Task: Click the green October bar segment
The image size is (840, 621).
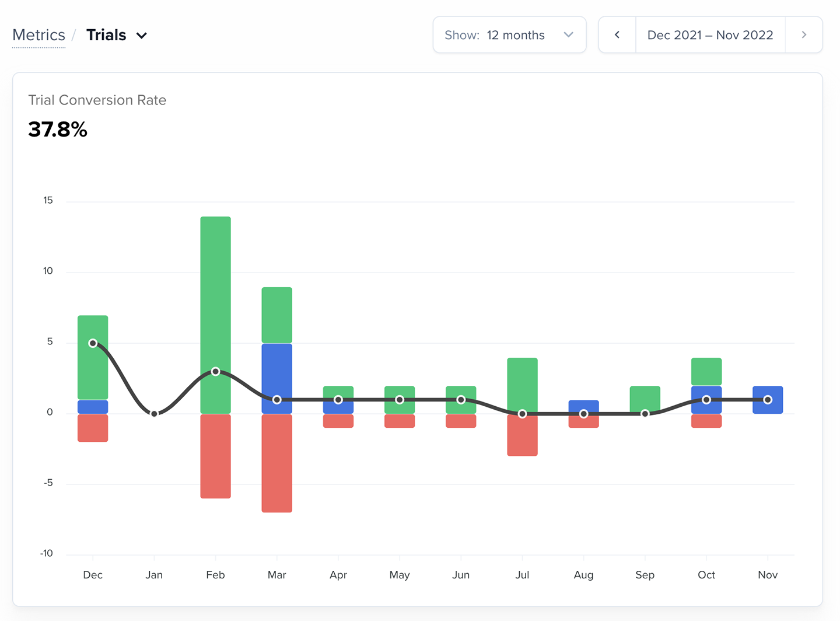Action: pyautogui.click(x=706, y=372)
